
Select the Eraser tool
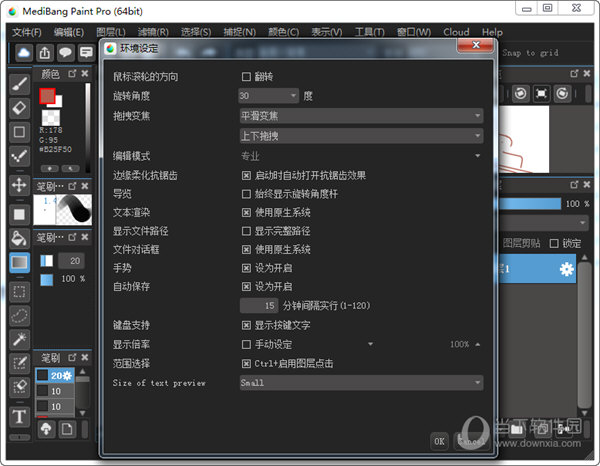[x=19, y=108]
